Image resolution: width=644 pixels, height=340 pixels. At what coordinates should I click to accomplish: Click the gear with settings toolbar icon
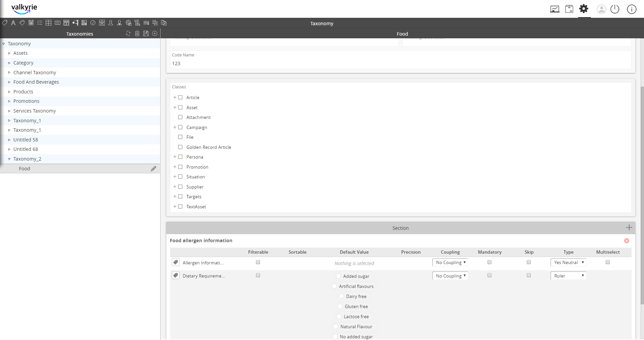(x=128, y=23)
